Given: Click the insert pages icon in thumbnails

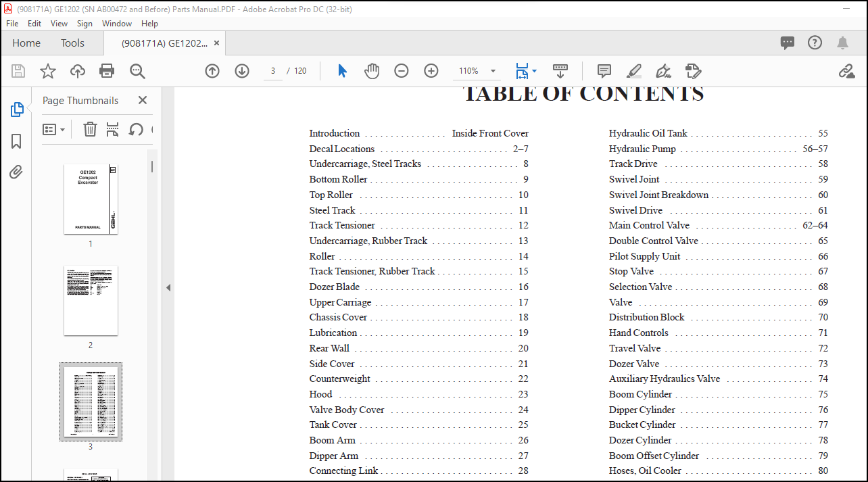Looking at the screenshot, I should (113, 129).
